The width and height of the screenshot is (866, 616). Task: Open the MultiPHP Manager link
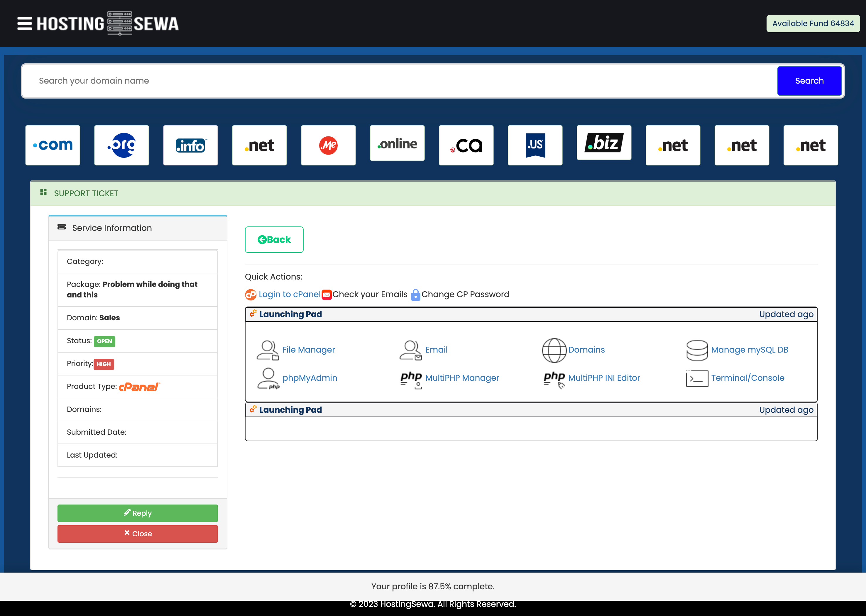462,378
